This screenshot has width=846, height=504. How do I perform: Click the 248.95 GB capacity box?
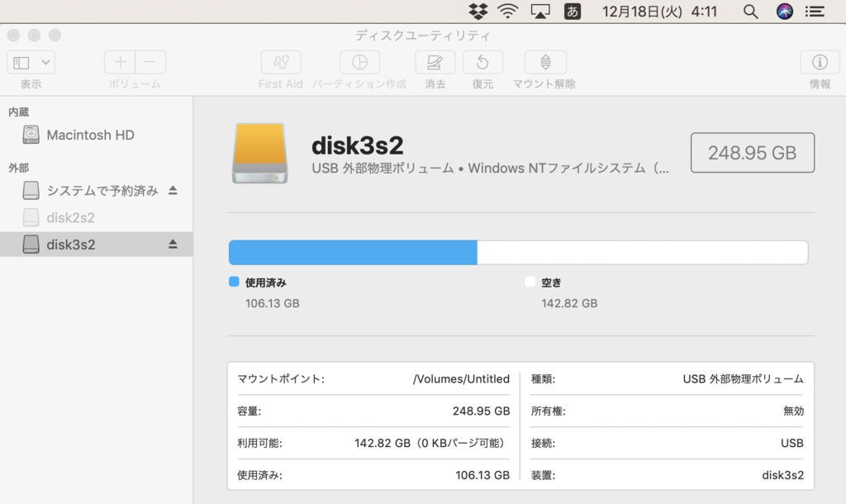coord(753,153)
